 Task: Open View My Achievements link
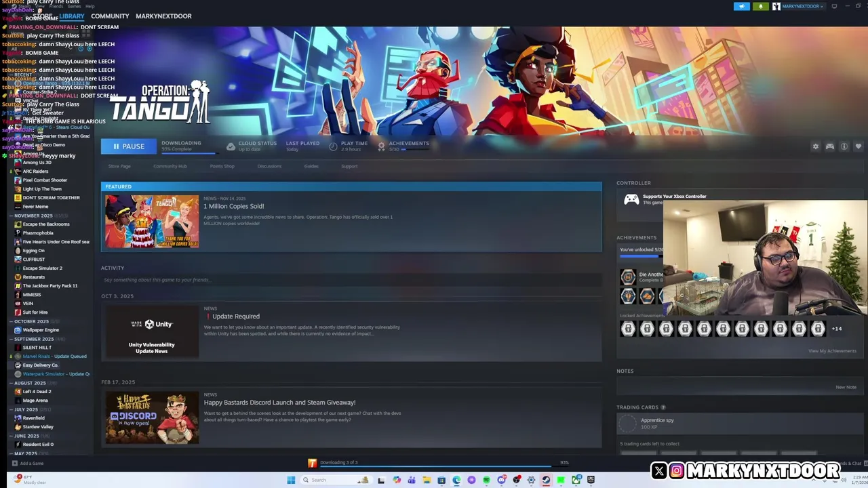pos(832,351)
